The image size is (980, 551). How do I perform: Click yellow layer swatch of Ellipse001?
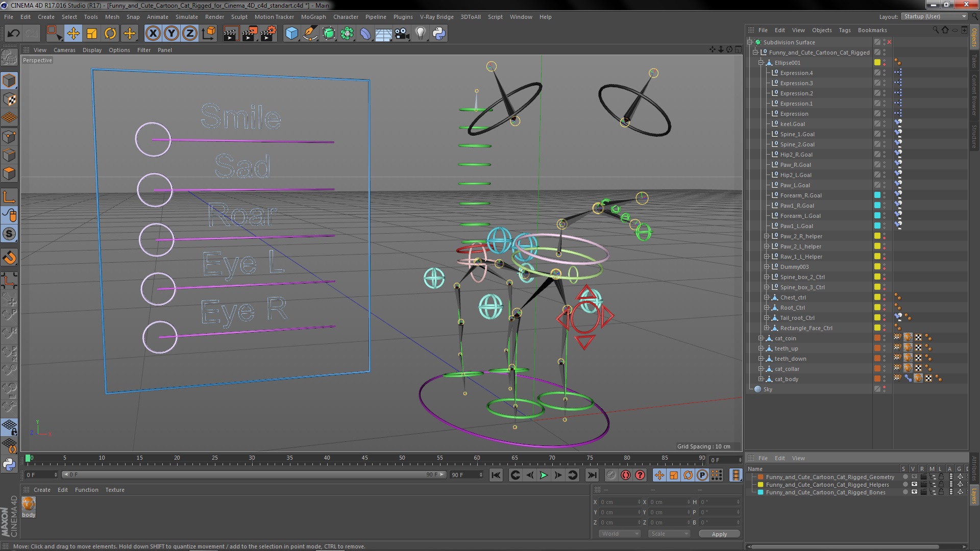(x=877, y=63)
